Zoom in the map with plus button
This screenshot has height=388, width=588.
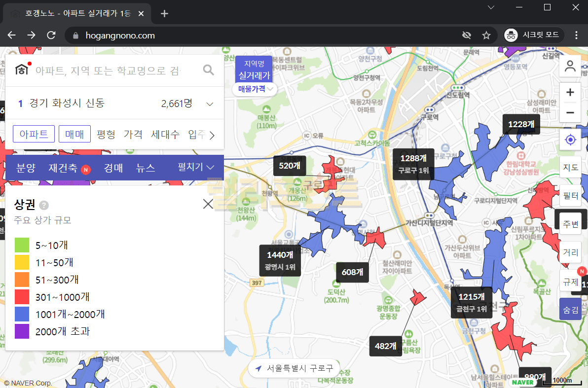(x=570, y=92)
